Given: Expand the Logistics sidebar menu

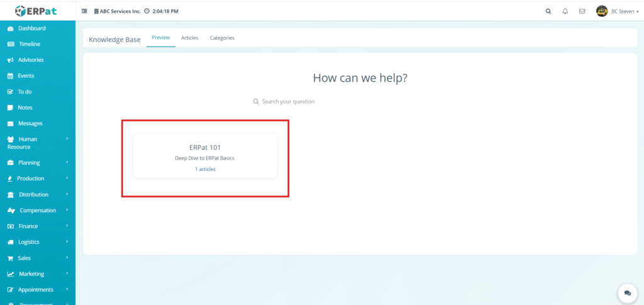Looking at the screenshot, I should point(29,242).
